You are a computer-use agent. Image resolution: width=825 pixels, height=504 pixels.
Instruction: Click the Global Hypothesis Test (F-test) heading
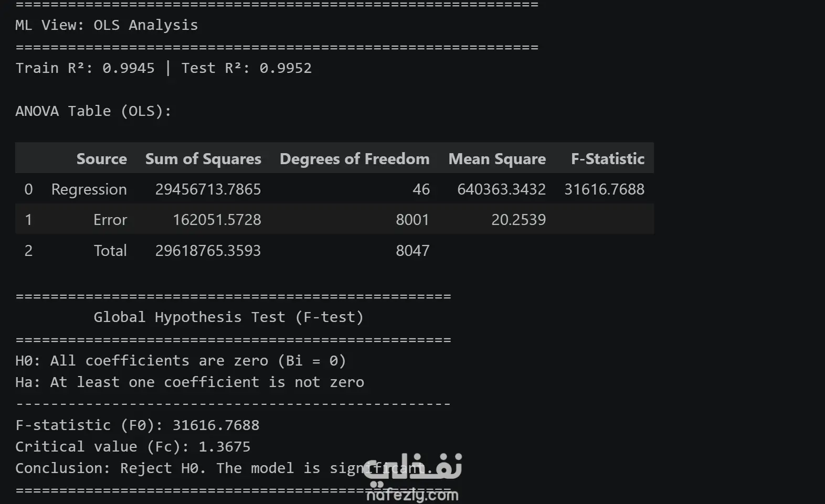tap(228, 317)
